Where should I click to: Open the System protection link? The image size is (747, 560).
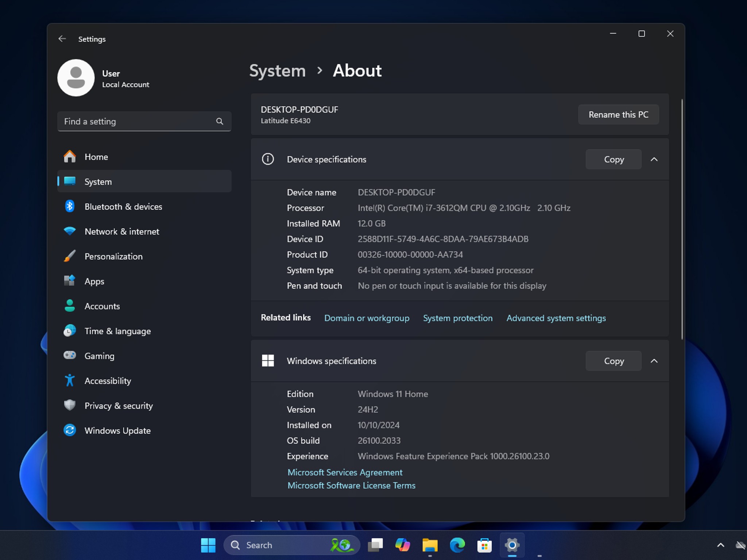(458, 318)
